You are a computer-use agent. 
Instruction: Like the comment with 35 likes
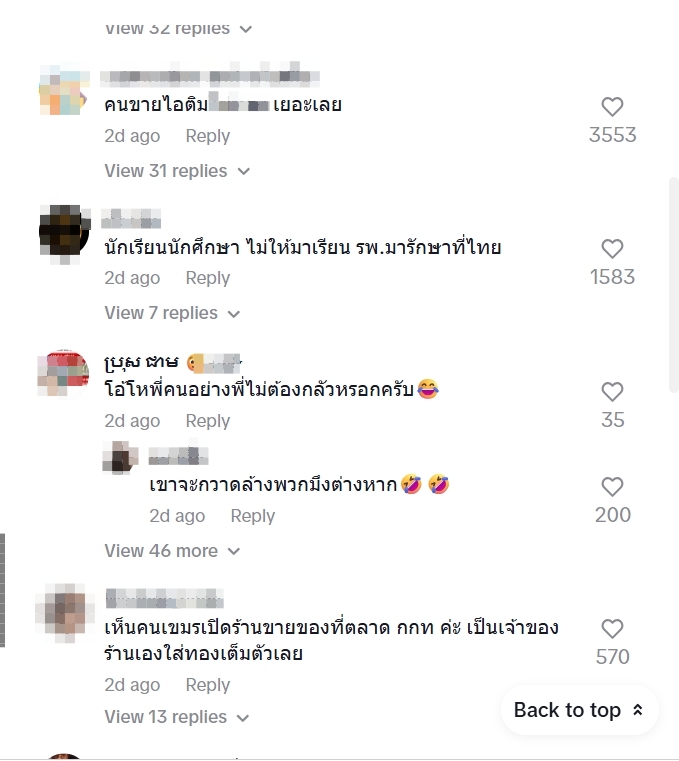612,392
